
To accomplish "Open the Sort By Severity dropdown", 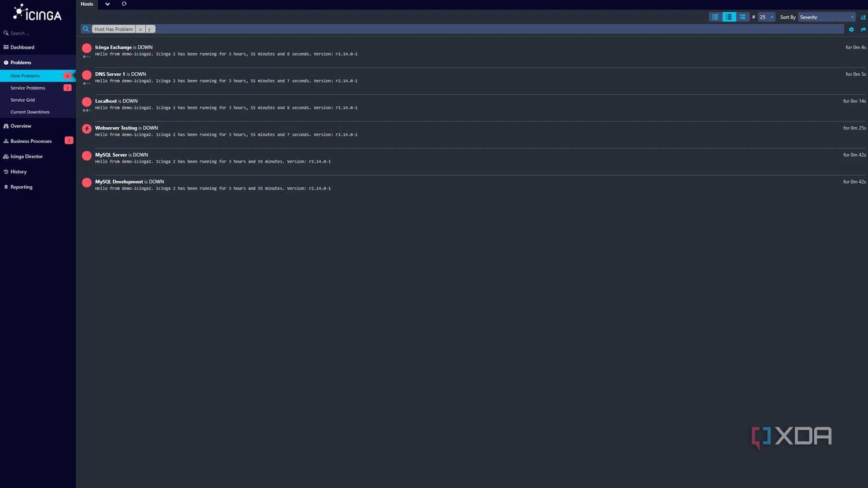I will [x=826, y=17].
